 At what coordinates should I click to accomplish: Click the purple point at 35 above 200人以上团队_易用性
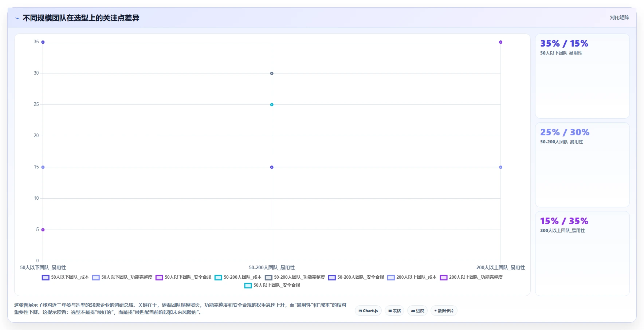(500, 42)
